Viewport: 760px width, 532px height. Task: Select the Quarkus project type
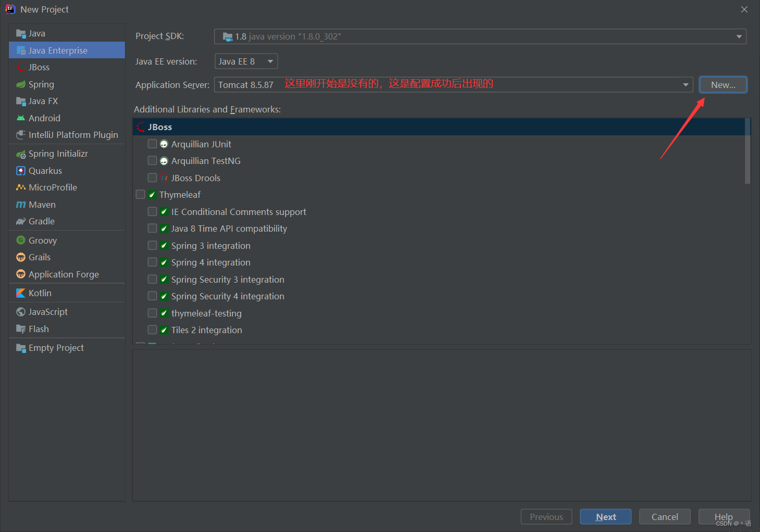coord(45,170)
